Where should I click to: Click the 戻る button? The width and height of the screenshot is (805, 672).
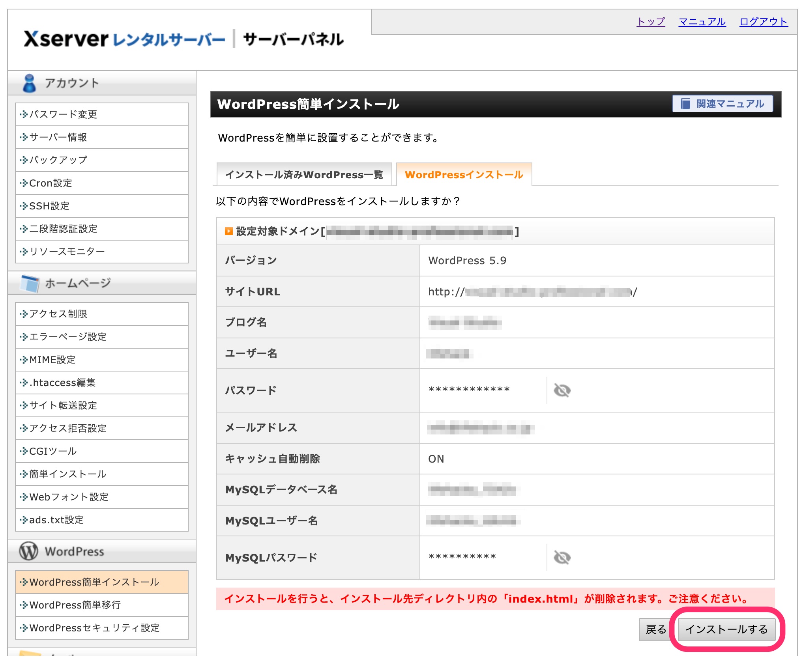tap(656, 629)
